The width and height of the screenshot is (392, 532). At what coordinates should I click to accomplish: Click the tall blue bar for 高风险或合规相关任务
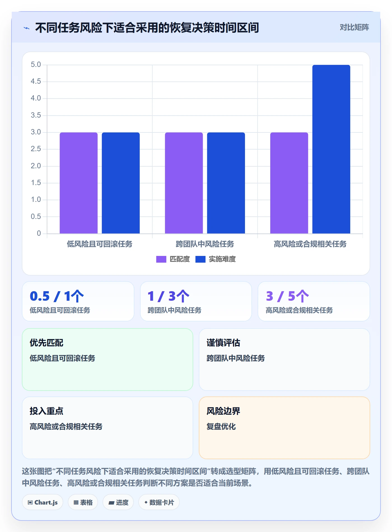click(331, 149)
